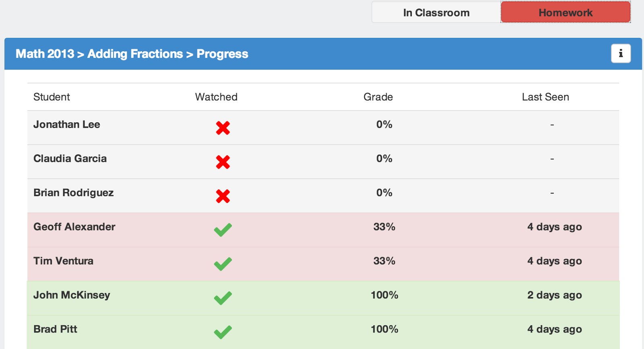This screenshot has height=349, width=644.
Task: Open the info icon button
Action: [621, 54]
